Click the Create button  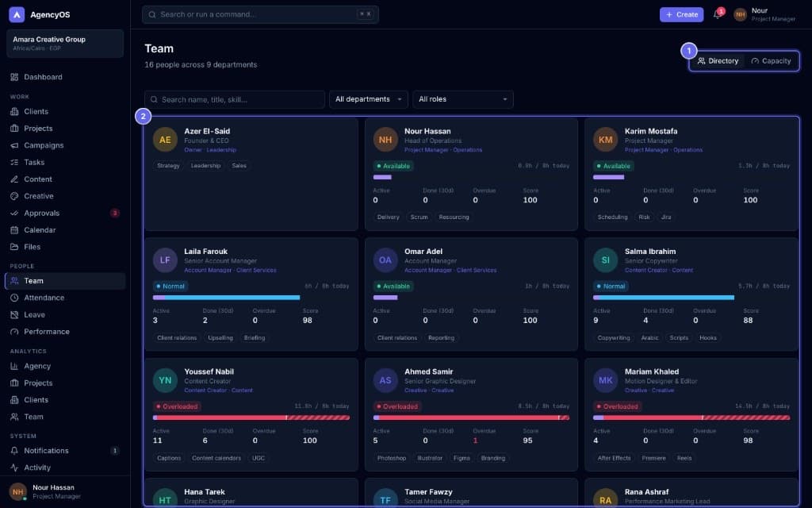(x=681, y=14)
